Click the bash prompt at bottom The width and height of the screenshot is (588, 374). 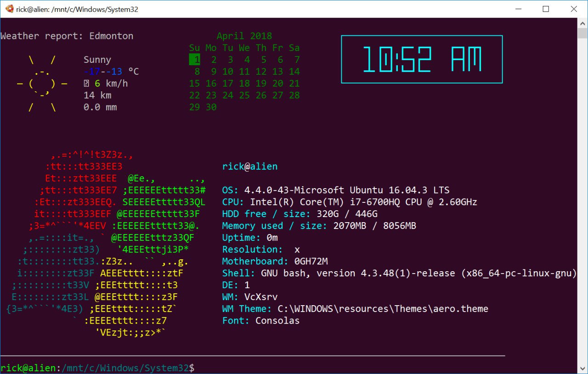point(97,368)
